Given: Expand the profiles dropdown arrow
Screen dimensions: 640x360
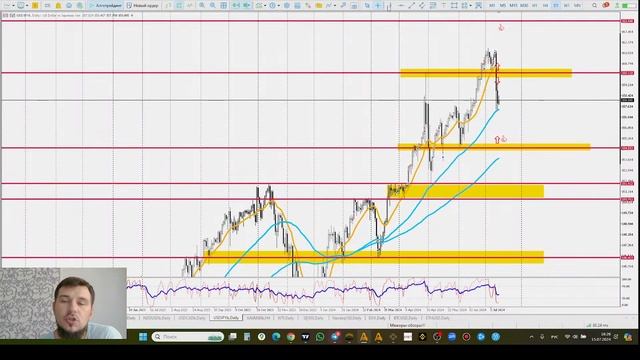Looking at the screenshot, I should [27, 6].
